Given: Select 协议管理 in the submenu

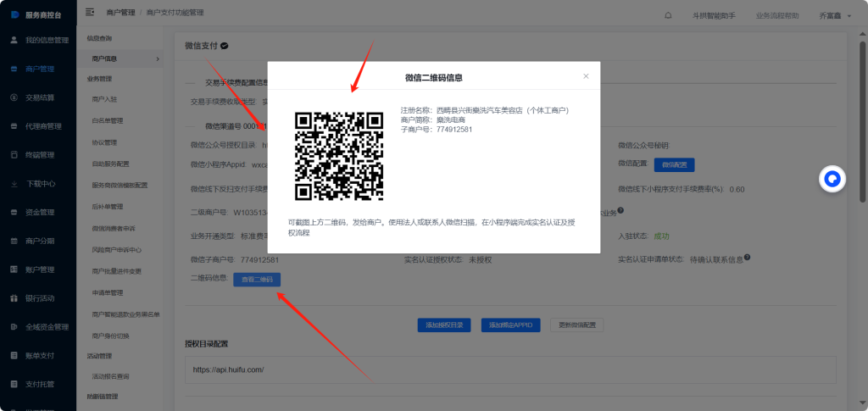Looking at the screenshot, I should [104, 142].
